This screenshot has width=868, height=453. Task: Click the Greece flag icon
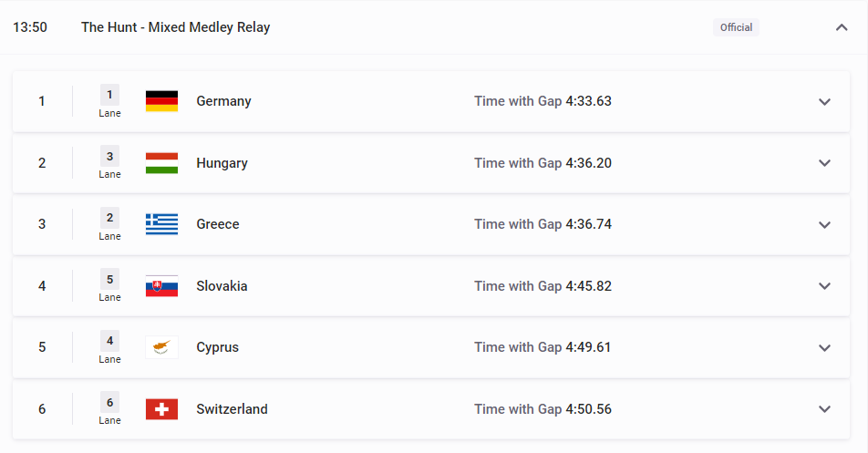[161, 224]
